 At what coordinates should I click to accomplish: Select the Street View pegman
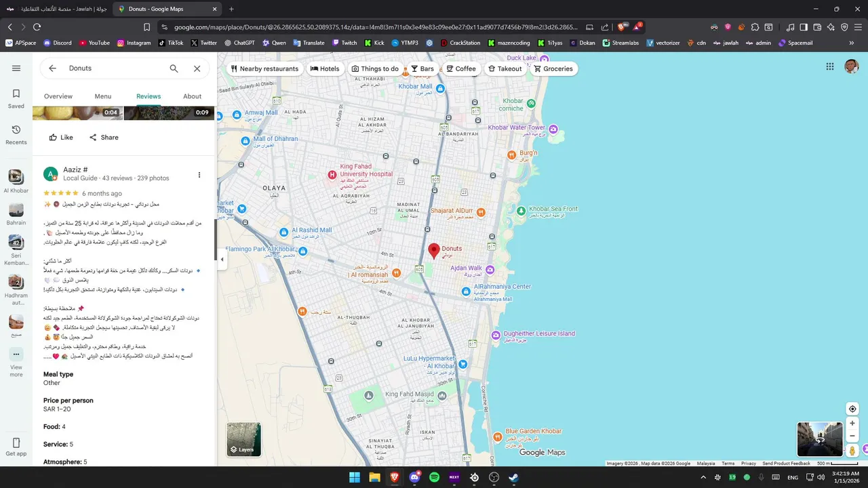(x=852, y=451)
